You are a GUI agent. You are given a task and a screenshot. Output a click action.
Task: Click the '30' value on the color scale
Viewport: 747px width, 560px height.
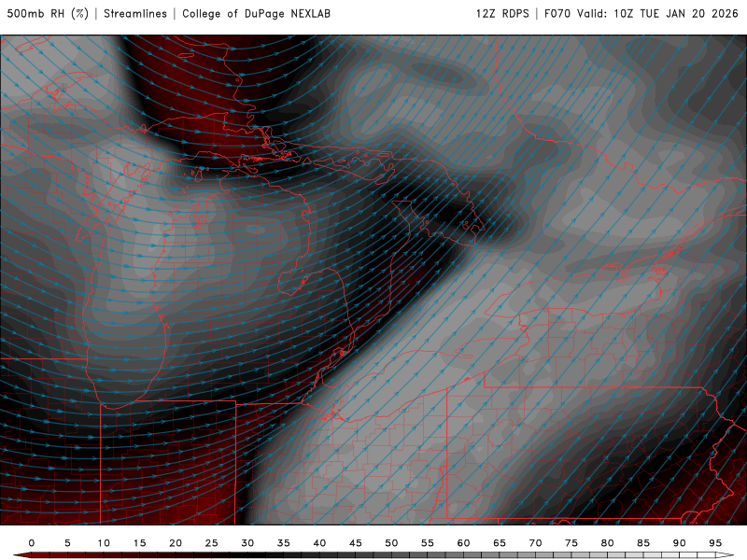(x=247, y=543)
